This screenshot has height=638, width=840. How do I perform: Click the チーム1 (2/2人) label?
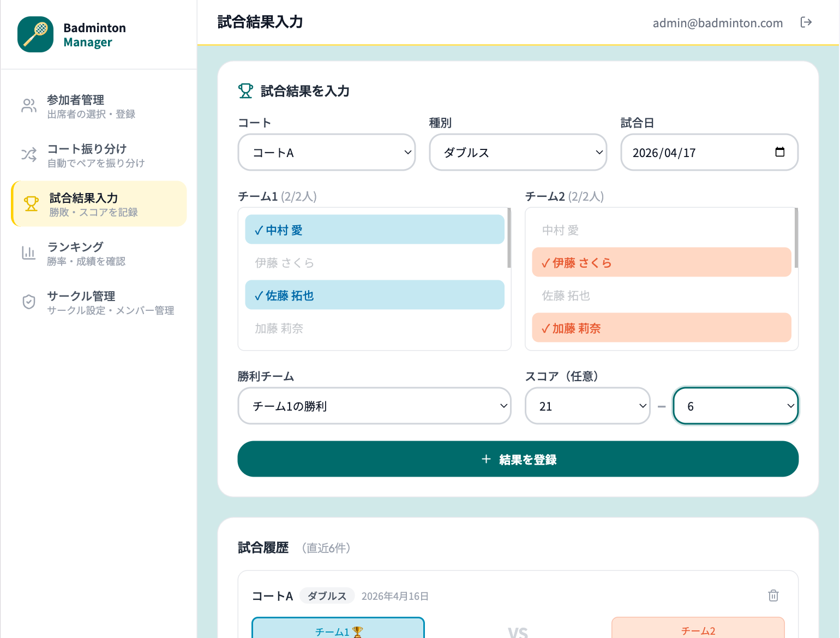(x=278, y=196)
